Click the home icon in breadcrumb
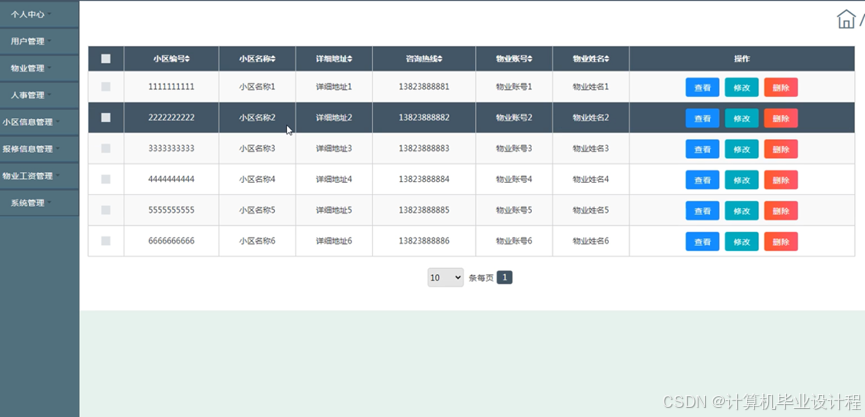This screenshot has width=865, height=417. click(846, 19)
